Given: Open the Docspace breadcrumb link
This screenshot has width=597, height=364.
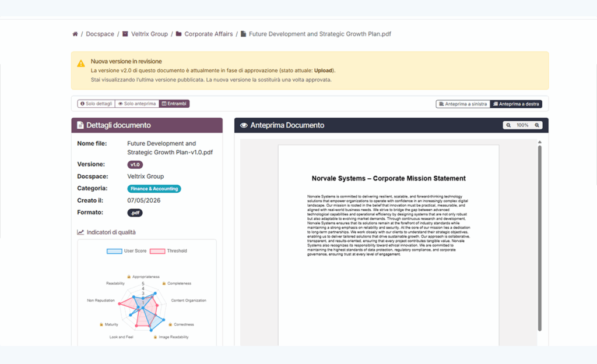Looking at the screenshot, I should pos(100,34).
